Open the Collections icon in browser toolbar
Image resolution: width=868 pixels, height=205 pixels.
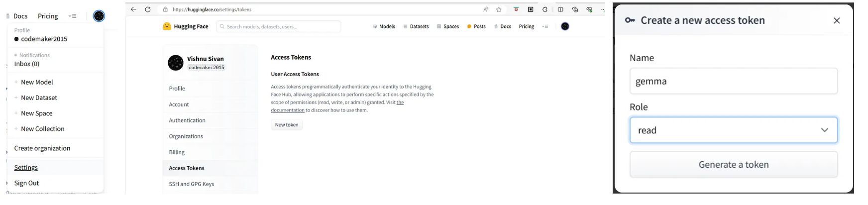coord(575,9)
